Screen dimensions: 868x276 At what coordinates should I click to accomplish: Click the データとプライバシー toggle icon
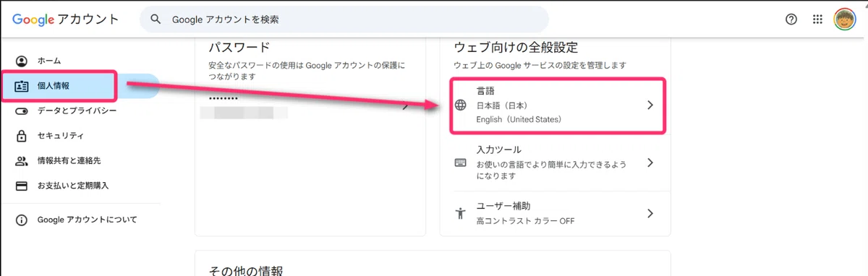click(22, 111)
